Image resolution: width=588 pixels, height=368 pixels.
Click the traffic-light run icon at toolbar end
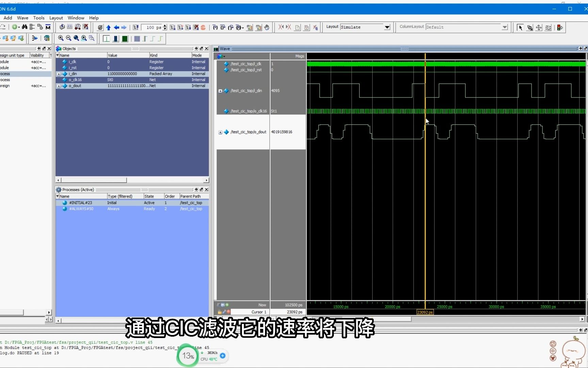coord(560,28)
